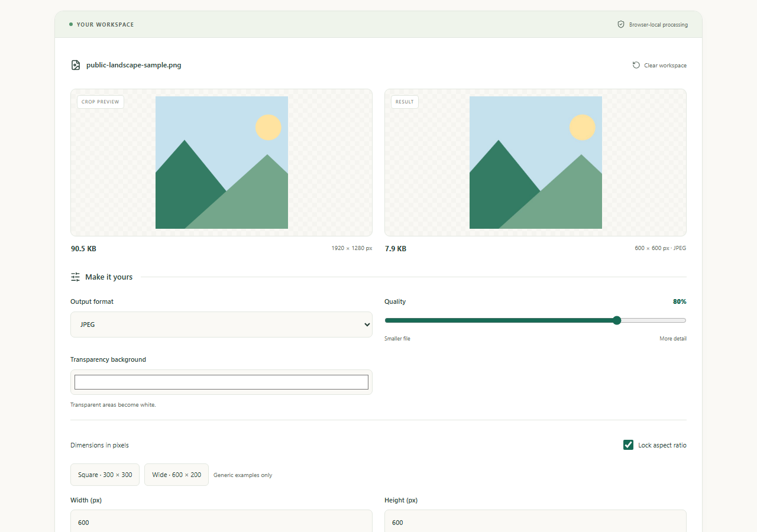Click the file name public-landscape-sample.png
This screenshot has height=532, width=757.
[134, 65]
